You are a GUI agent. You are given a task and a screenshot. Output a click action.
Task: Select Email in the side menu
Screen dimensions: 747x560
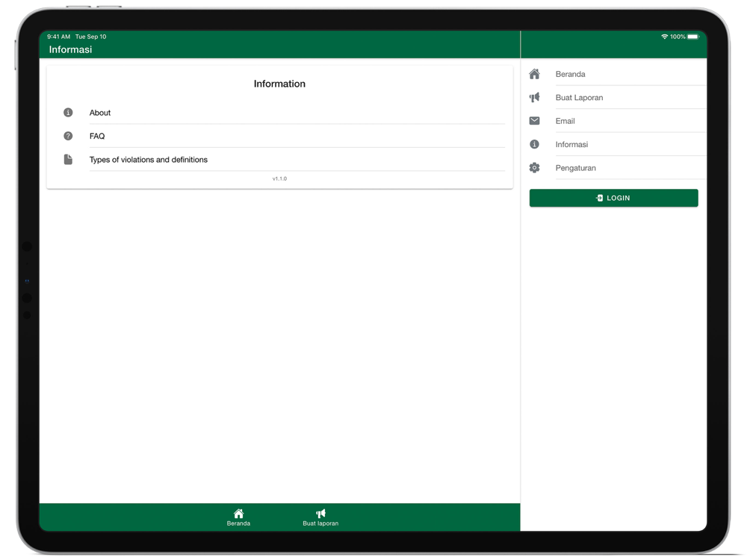[x=613, y=121]
